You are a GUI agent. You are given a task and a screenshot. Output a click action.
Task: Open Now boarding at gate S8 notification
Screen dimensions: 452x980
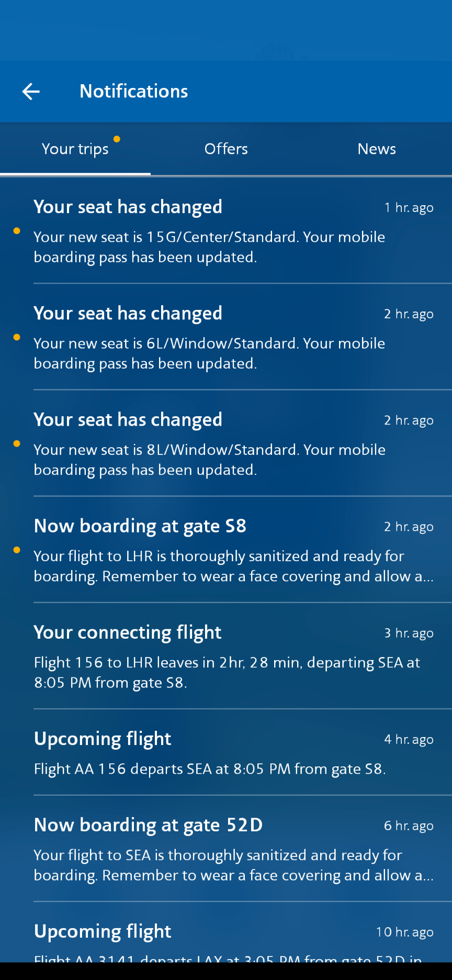point(226,550)
